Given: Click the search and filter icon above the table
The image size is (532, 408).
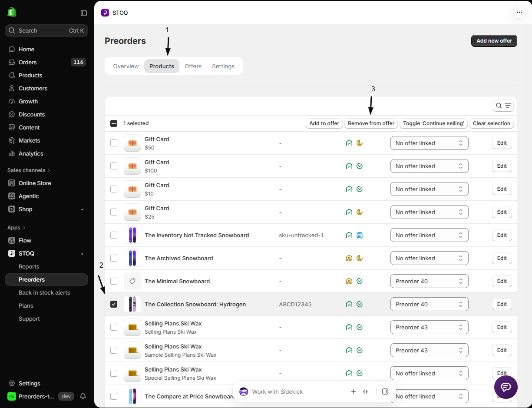Looking at the screenshot, I should 503,106.
